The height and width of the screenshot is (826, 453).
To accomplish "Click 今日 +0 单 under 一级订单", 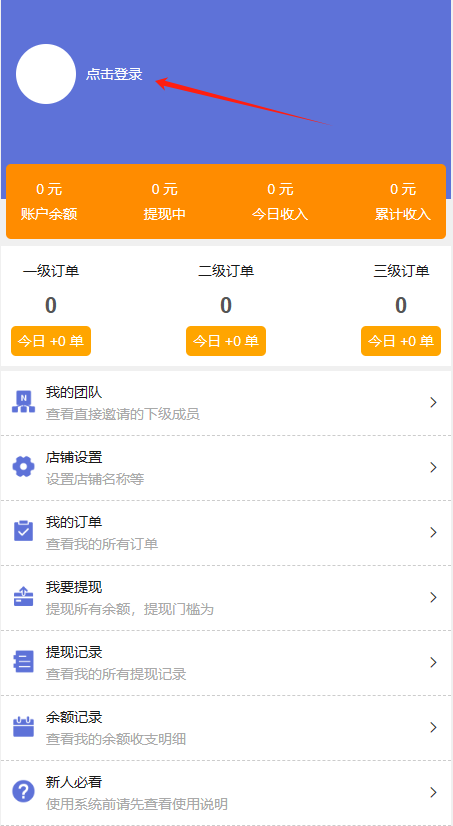I will pos(51,341).
